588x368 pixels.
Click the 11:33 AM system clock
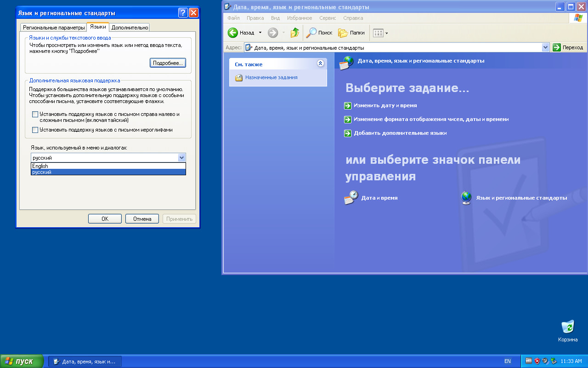click(571, 361)
